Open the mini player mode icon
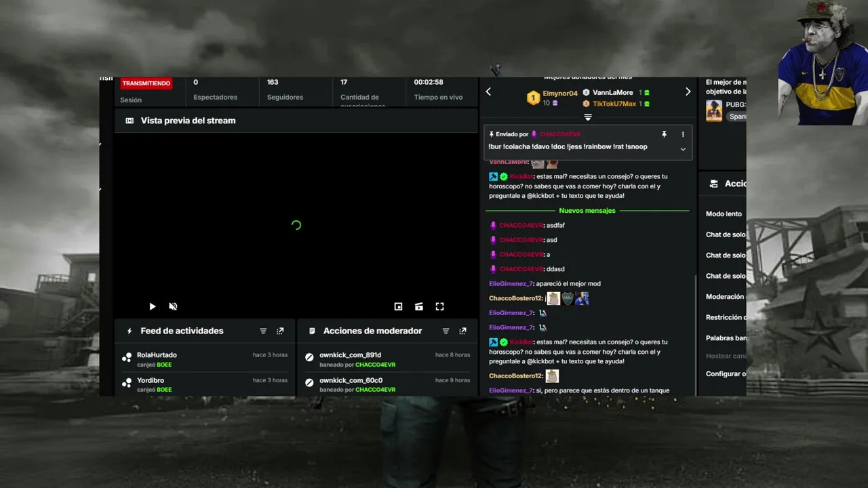868x488 pixels. coord(398,306)
